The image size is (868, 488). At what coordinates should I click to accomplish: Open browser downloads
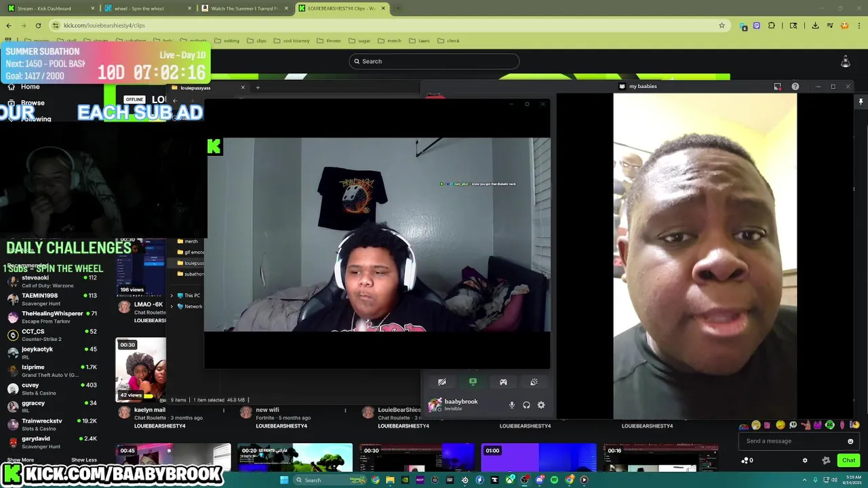tap(815, 25)
